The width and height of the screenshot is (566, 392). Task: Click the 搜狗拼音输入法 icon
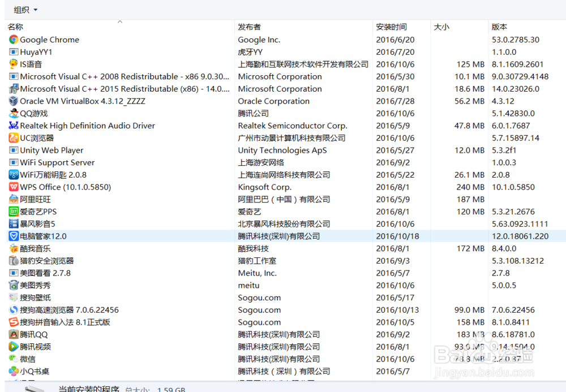[x=14, y=322]
